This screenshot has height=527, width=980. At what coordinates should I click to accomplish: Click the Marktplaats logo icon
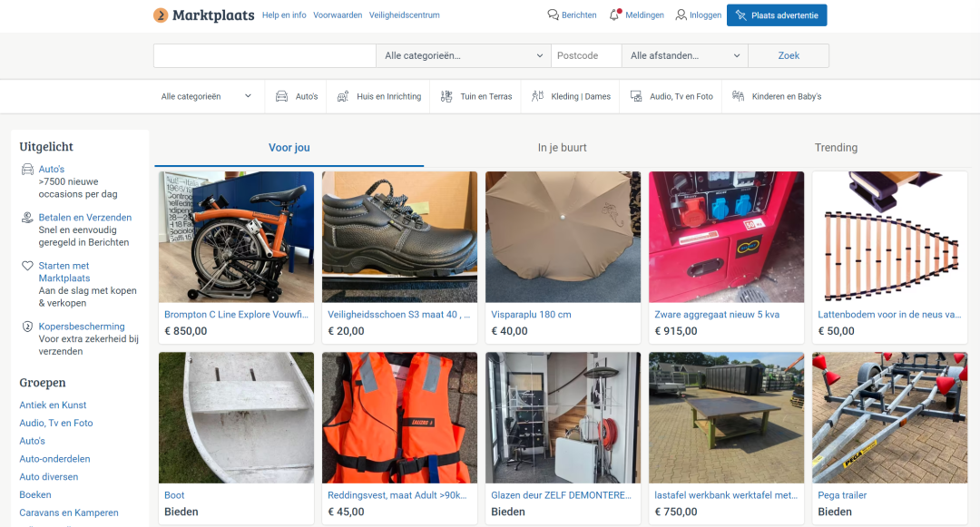click(161, 15)
